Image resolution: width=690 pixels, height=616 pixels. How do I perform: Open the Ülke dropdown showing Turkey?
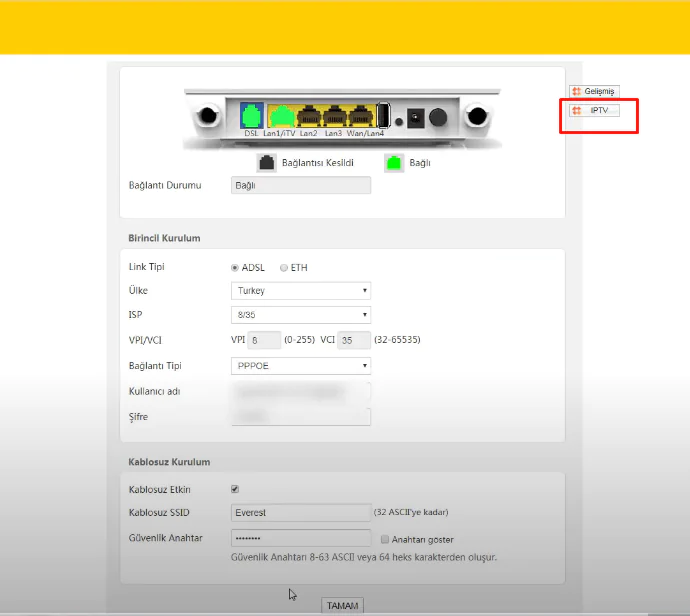pyautogui.click(x=300, y=291)
